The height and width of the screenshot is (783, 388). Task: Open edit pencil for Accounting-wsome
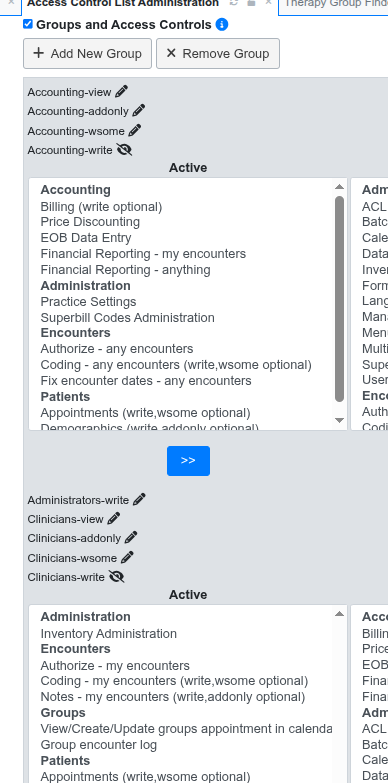[135, 130]
